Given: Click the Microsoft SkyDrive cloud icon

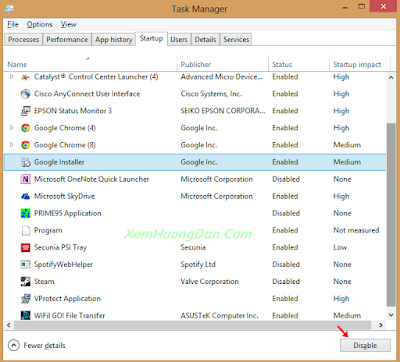Looking at the screenshot, I should [25, 197].
